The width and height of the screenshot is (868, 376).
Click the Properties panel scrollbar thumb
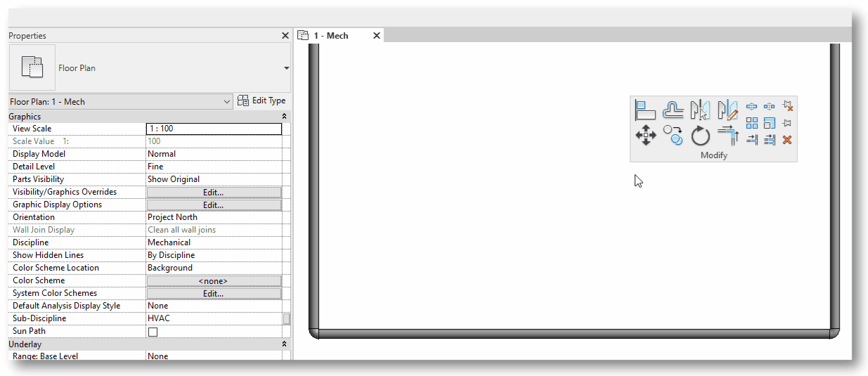pos(287,318)
